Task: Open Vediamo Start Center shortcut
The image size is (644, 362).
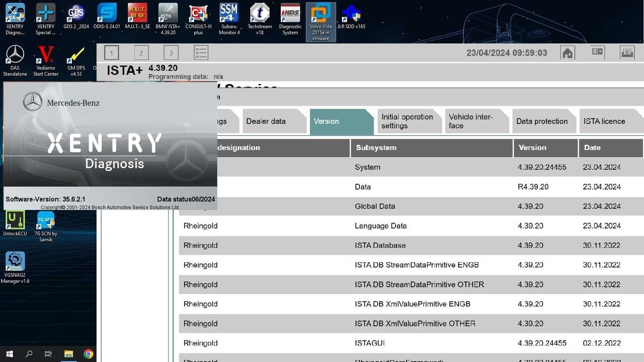Action: (45, 60)
